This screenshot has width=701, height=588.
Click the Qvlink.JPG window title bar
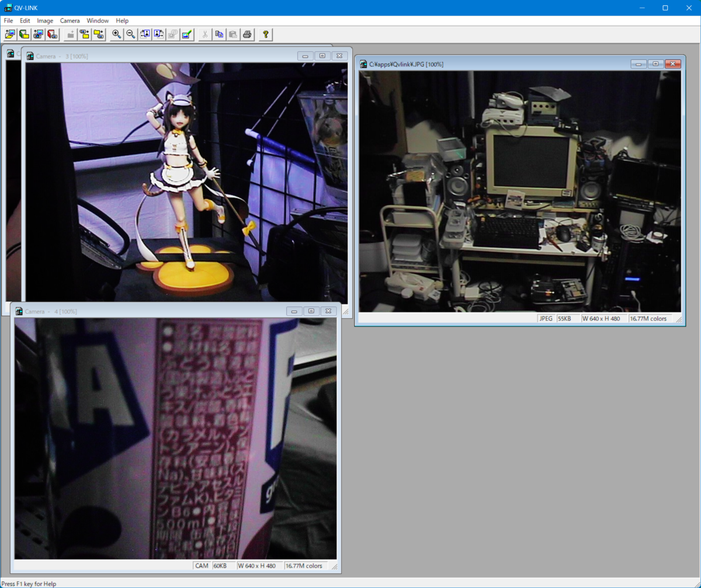[x=520, y=64]
